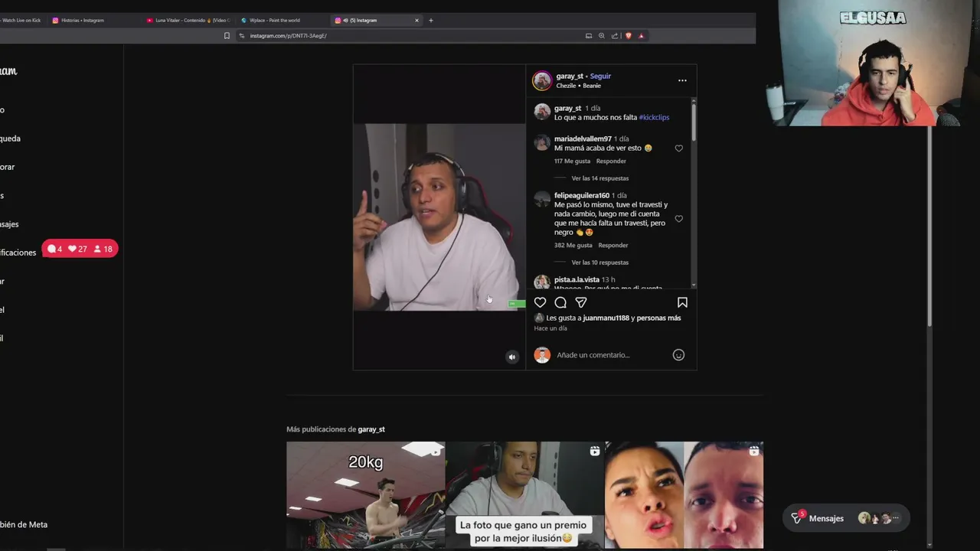Viewport: 980px width, 551px height.
Task: Open comment icon under the post
Action: coord(560,302)
